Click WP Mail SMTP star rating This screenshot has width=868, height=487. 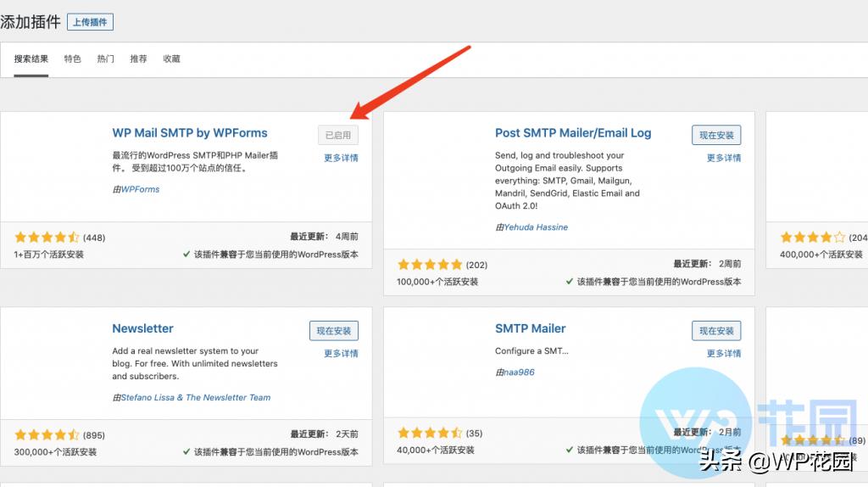(x=47, y=238)
